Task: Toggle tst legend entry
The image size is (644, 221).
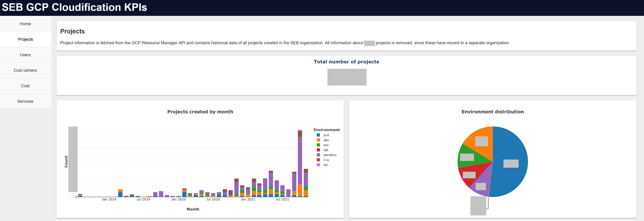Action: [325, 165]
